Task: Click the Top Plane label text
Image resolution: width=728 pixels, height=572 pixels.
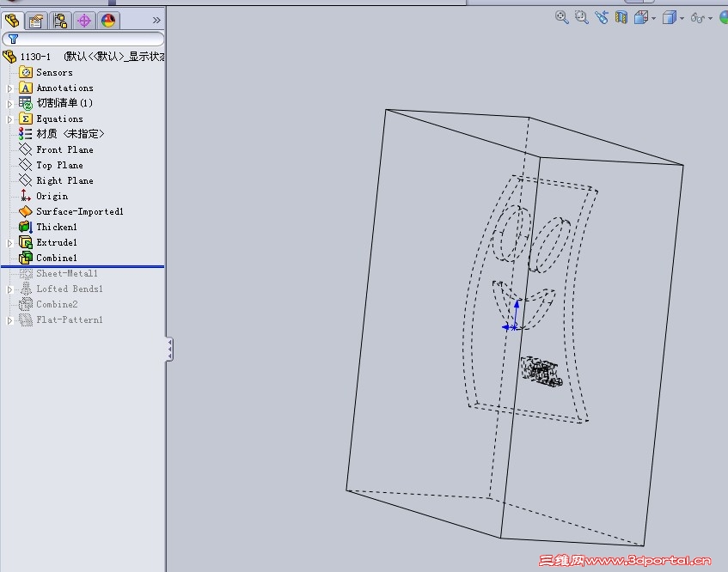Action: pos(60,165)
